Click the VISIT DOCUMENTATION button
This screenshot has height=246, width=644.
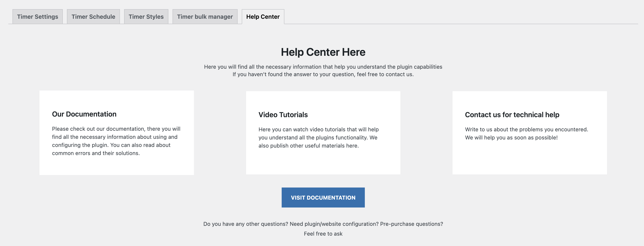tap(323, 198)
